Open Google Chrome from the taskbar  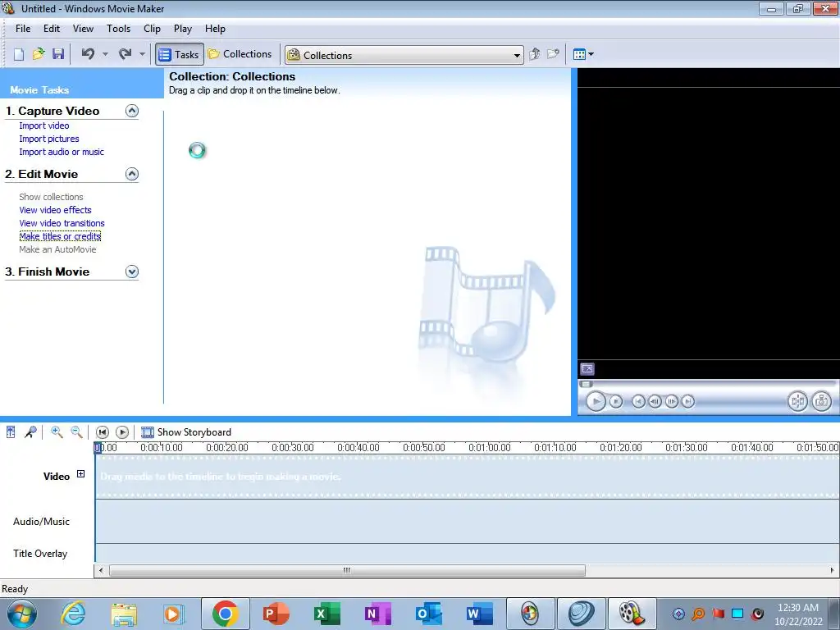coord(226,614)
